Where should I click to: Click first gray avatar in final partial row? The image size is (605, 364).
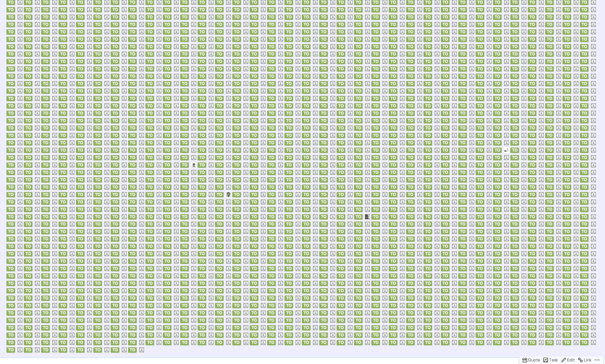[x=20, y=350]
